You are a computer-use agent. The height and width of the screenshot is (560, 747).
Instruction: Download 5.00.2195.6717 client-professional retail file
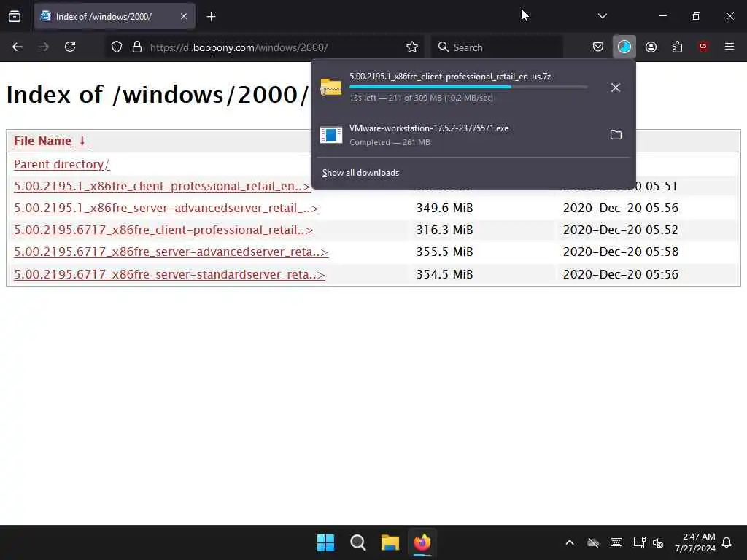coord(163,230)
